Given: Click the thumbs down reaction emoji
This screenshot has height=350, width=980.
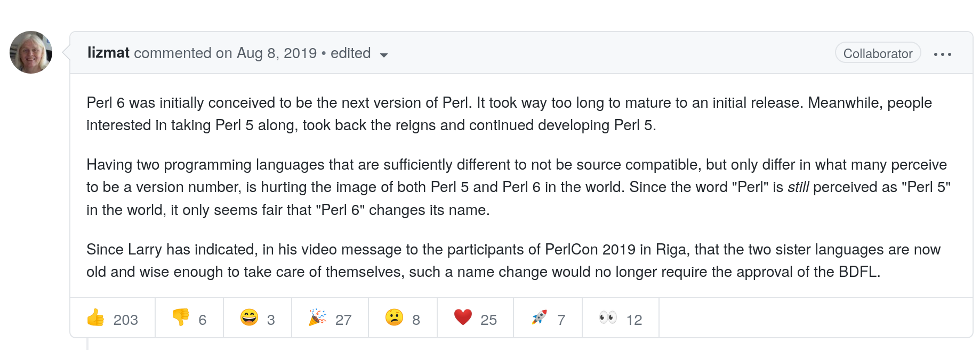Looking at the screenshot, I should (181, 318).
